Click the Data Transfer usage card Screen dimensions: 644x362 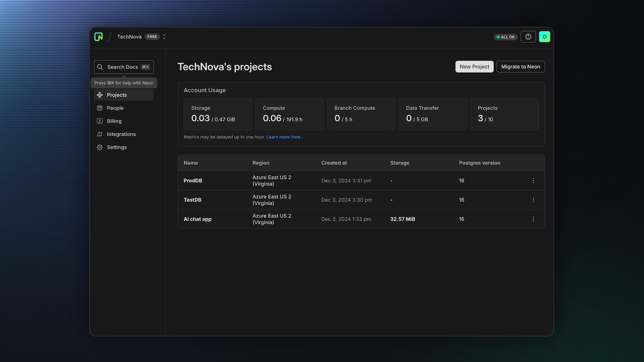pos(433,114)
